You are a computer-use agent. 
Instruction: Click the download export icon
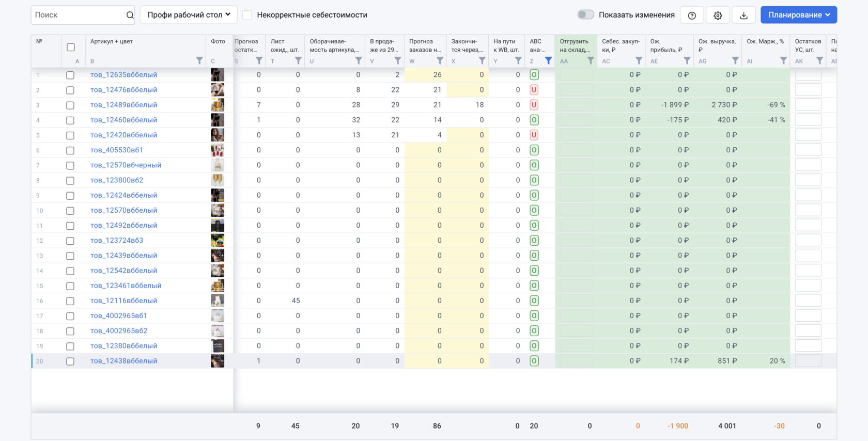(743, 15)
